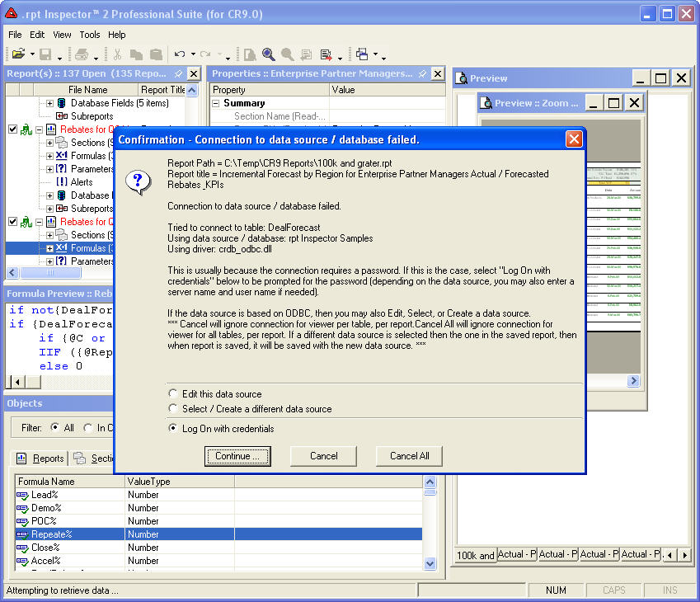The width and height of the screenshot is (700, 602).
Task: Click the Undo arrow toolbar icon
Action: pyautogui.click(x=180, y=54)
